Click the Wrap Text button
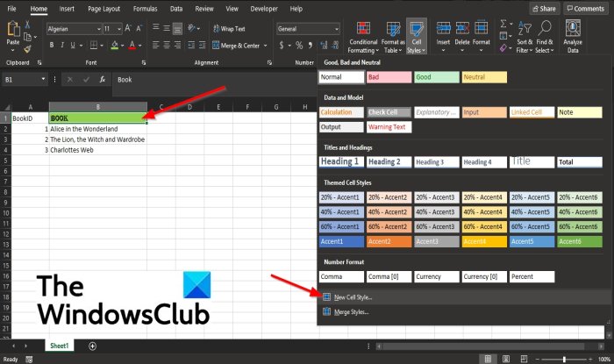 click(230, 29)
